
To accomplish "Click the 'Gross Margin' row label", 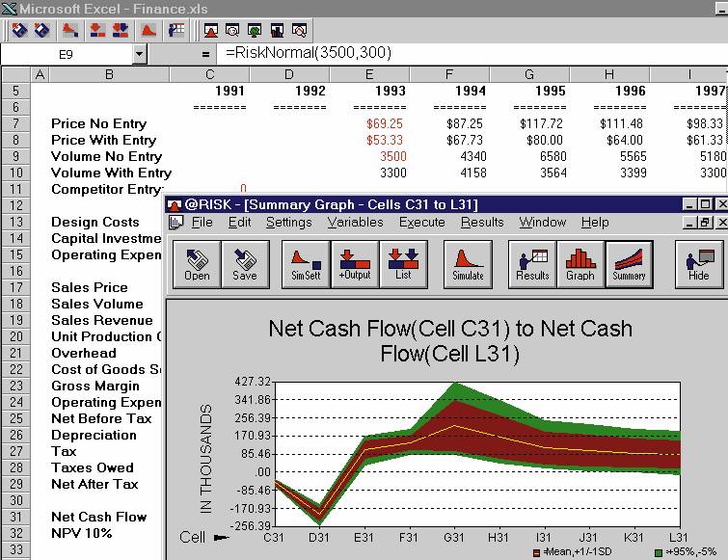I will click(x=95, y=386).
